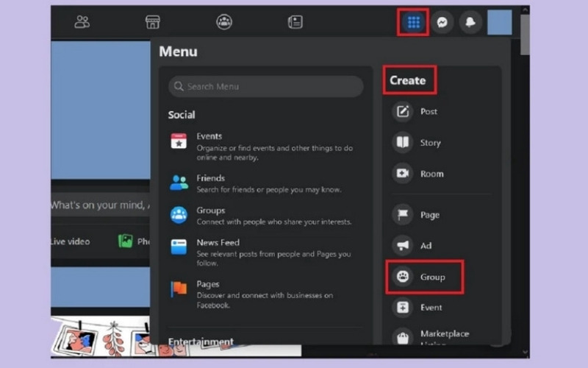Open Marketplace storefront icon in top bar
The width and height of the screenshot is (588, 368).
click(x=153, y=22)
